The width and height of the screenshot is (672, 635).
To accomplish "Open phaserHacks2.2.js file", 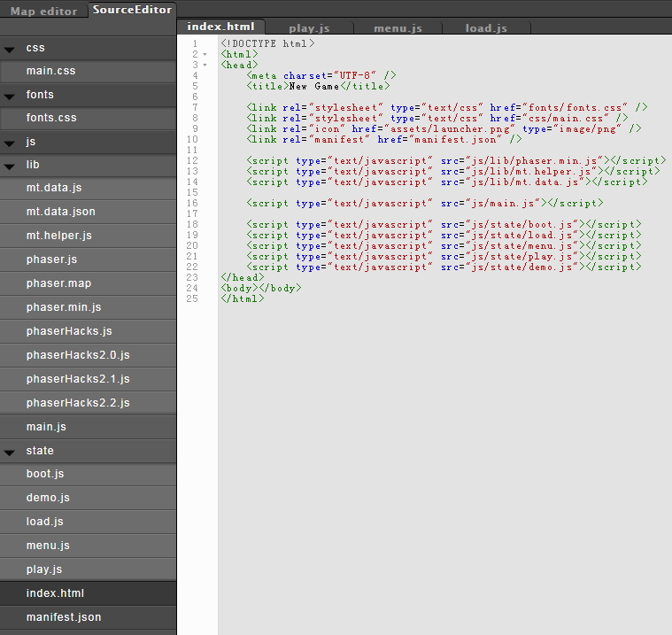I will (x=88, y=403).
